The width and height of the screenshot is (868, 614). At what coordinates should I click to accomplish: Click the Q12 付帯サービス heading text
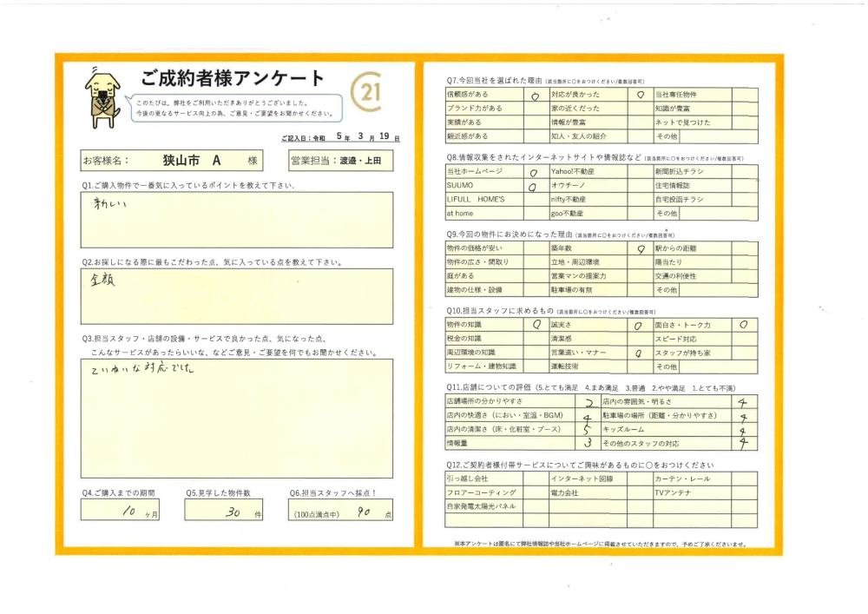pyautogui.click(x=580, y=465)
